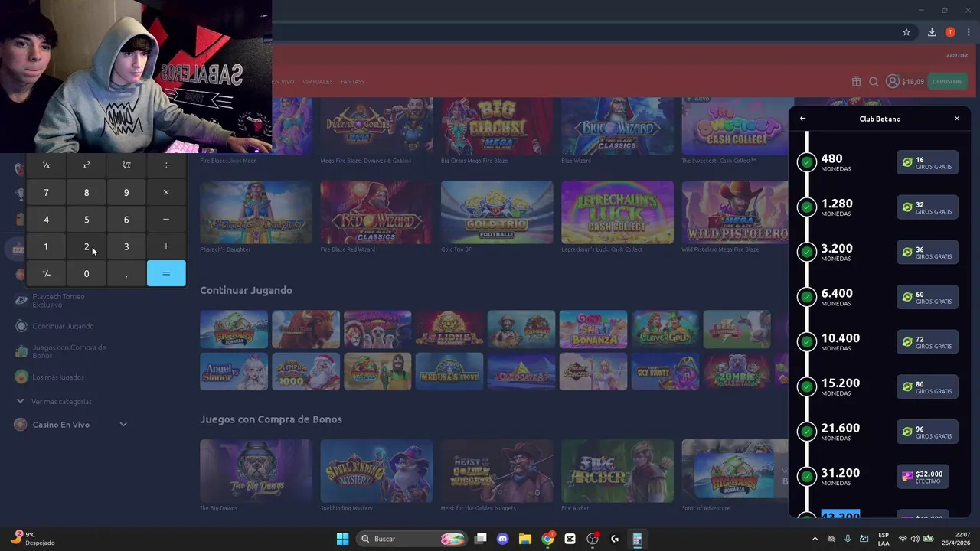Click the taskbar Buscar search box
980x551 pixels.
(413, 539)
